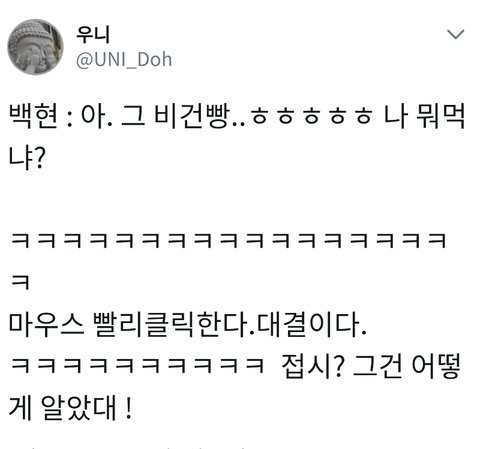The height and width of the screenshot is (449, 480).
Task: Select the long ㅋㅋㅋ row under the quote
Action: tap(228, 241)
